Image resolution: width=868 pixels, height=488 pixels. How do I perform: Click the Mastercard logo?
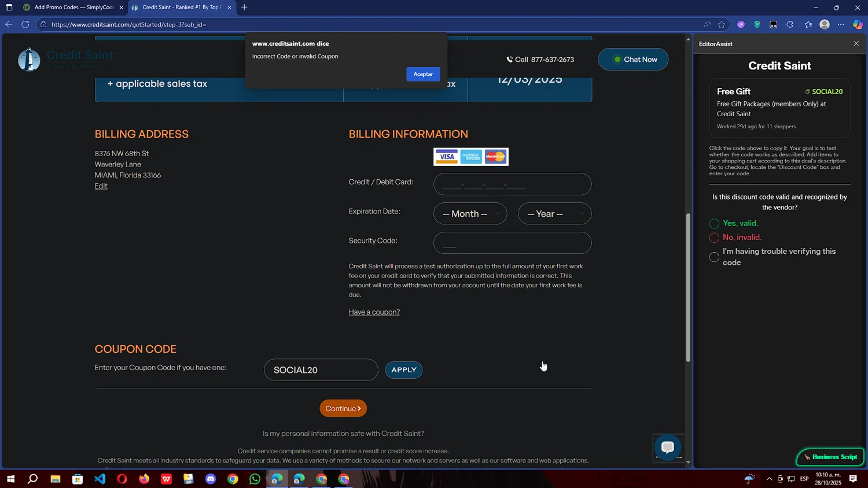click(496, 157)
